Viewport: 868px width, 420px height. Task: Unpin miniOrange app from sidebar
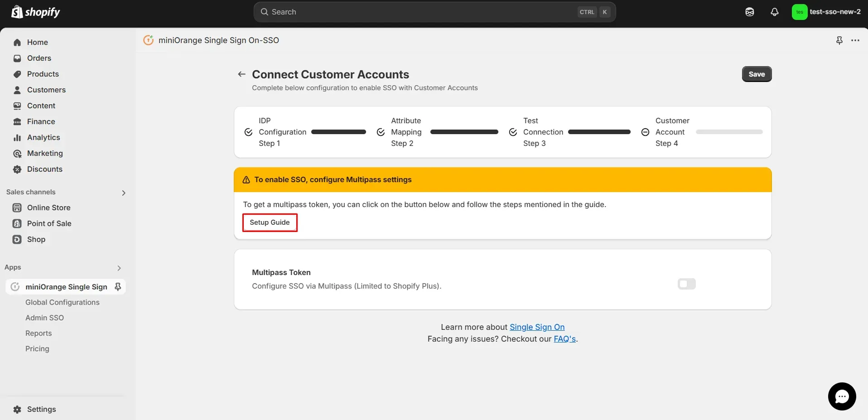click(x=118, y=286)
